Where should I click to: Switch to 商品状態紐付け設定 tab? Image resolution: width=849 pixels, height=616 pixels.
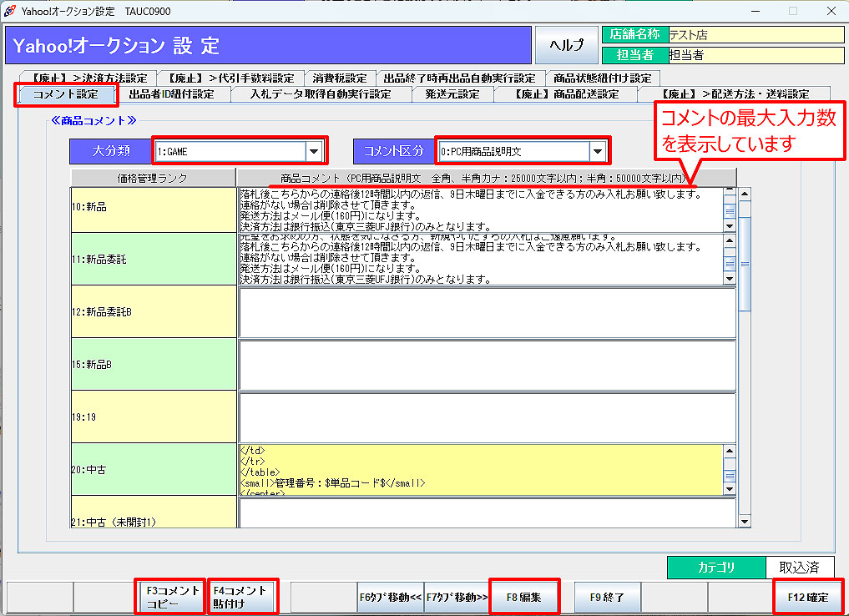pyautogui.click(x=602, y=78)
